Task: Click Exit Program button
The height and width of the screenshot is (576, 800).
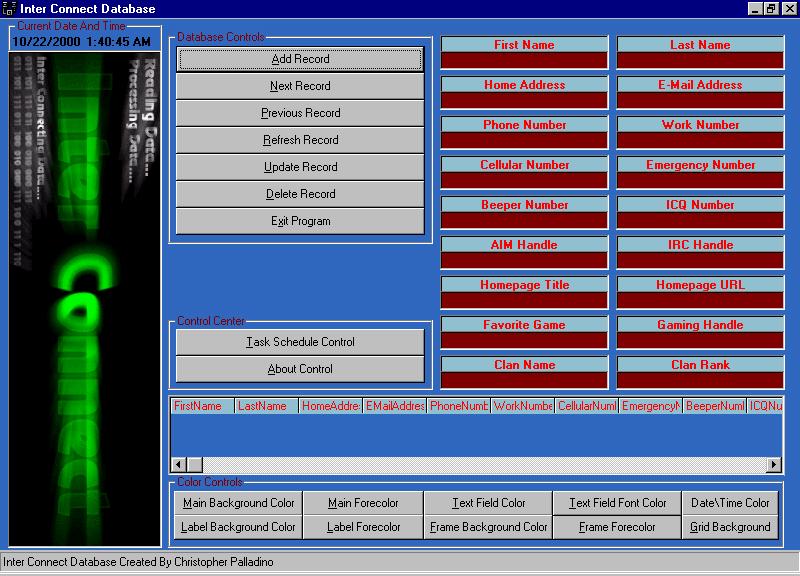Action: point(300,221)
